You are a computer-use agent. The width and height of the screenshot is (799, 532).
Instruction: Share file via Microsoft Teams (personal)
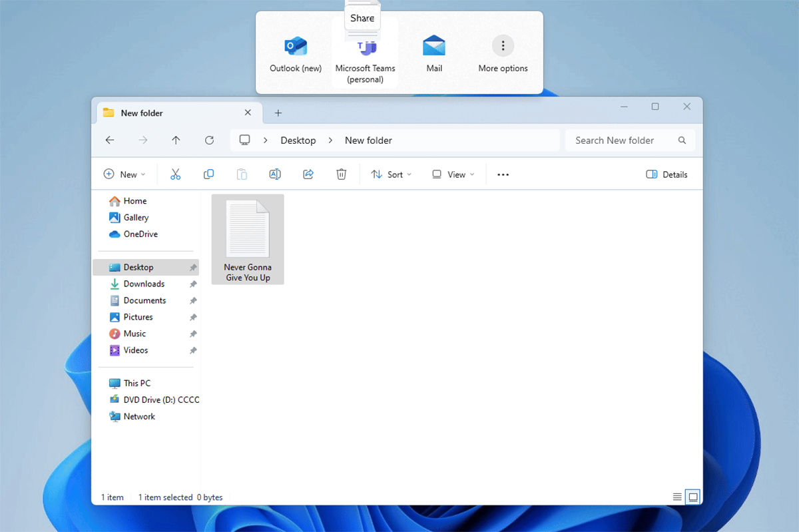(365, 57)
